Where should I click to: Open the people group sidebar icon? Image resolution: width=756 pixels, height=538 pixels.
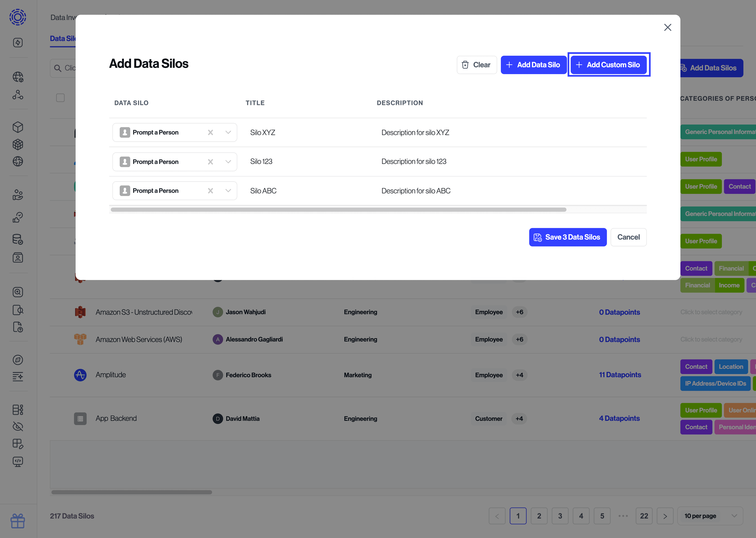[x=18, y=195]
